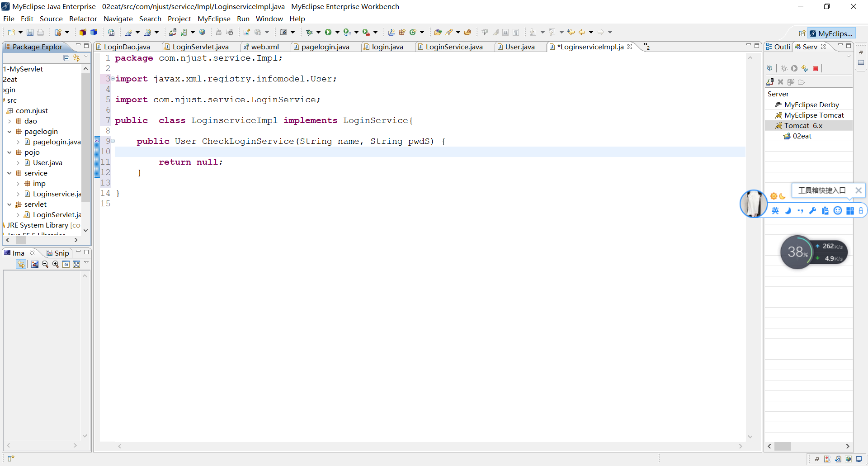Click the Zoom Out magnifier in Image view
The image size is (868, 466).
[45, 264]
